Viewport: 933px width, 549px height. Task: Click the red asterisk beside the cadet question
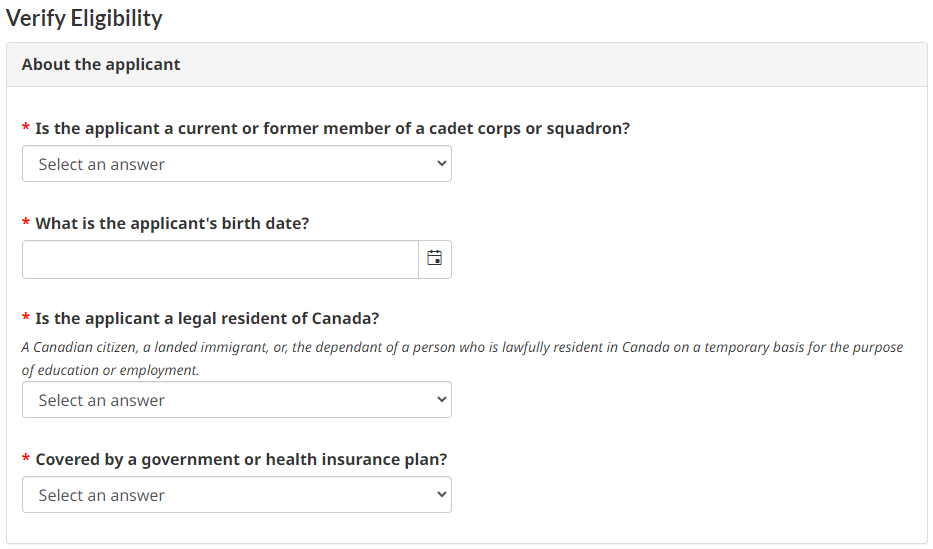26,129
